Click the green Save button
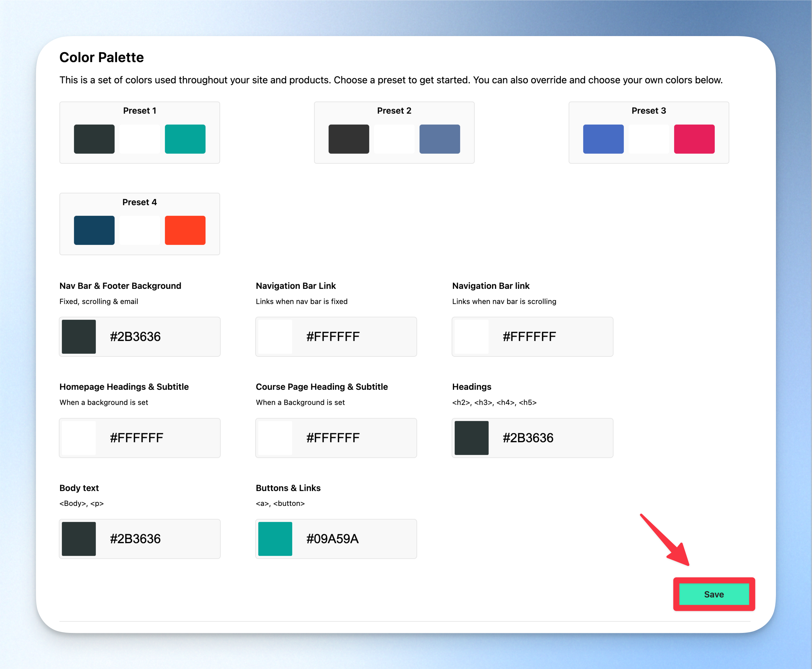 (714, 594)
